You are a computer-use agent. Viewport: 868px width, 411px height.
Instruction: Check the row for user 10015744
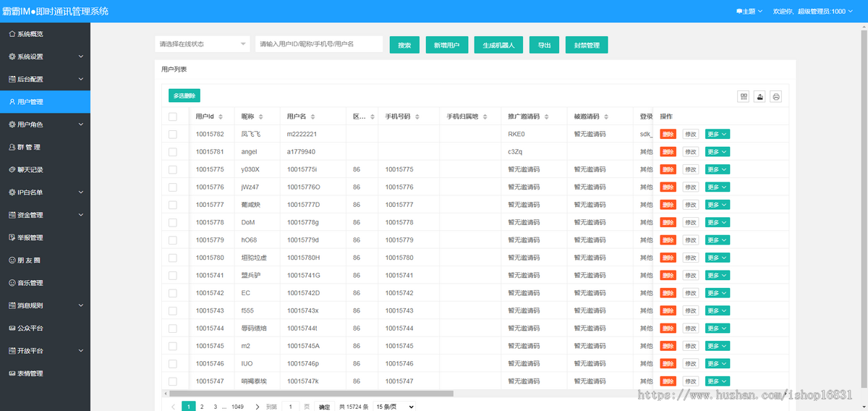[172, 328]
